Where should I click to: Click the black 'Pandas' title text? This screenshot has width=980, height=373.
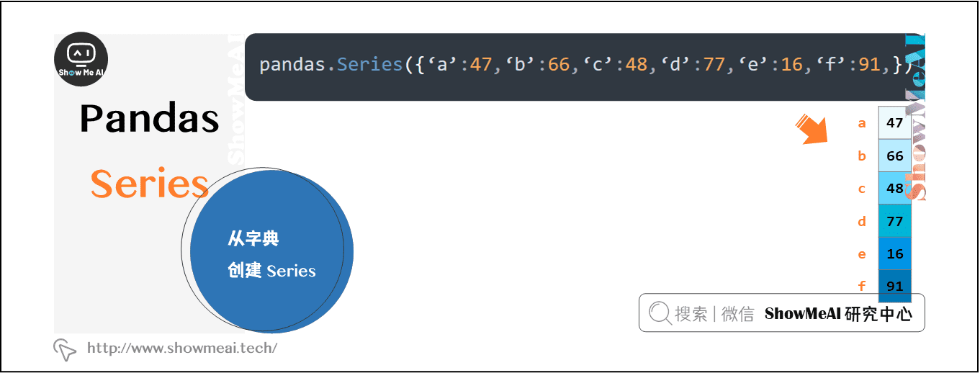(x=149, y=118)
